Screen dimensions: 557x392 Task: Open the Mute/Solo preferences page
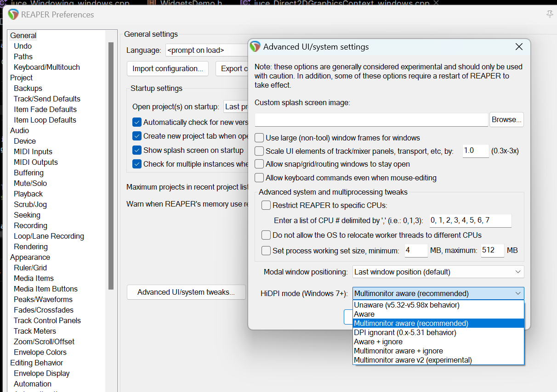click(x=30, y=183)
